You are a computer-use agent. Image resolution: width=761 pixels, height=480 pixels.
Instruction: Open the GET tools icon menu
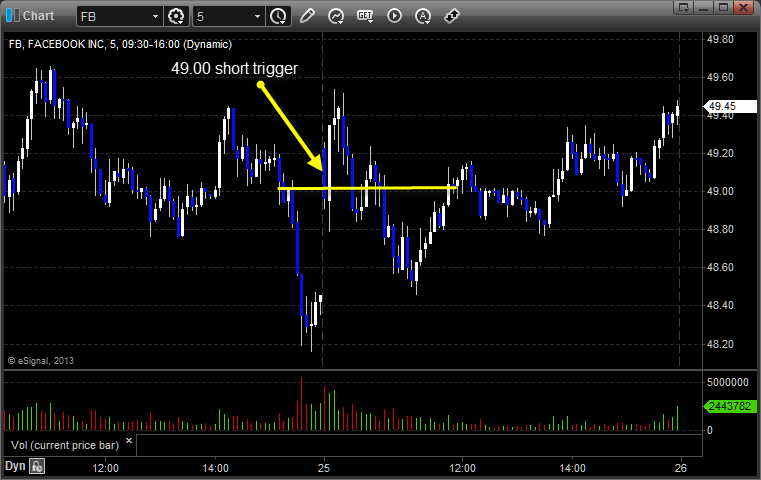pyautogui.click(x=365, y=16)
